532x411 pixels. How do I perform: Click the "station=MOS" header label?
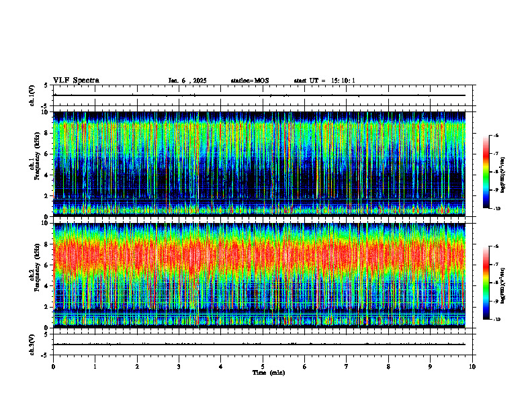(x=250, y=81)
